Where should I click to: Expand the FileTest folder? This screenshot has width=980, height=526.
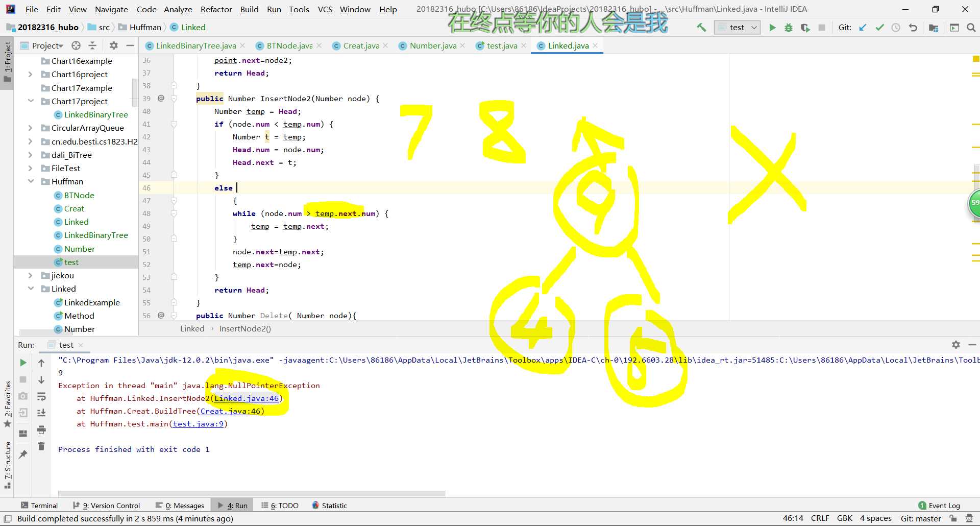pyautogui.click(x=30, y=168)
